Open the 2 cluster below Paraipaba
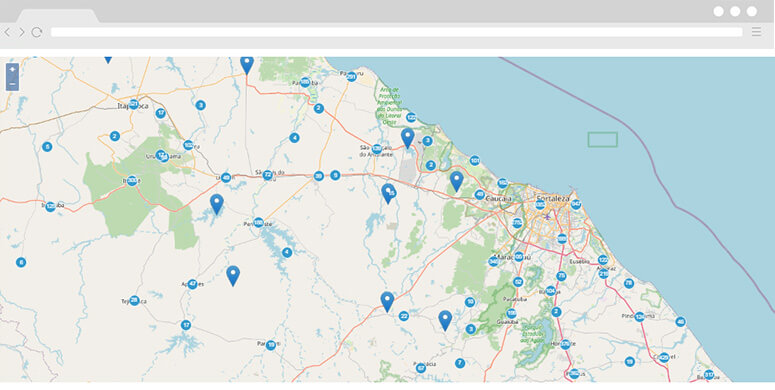The image size is (775, 390). tap(319, 108)
